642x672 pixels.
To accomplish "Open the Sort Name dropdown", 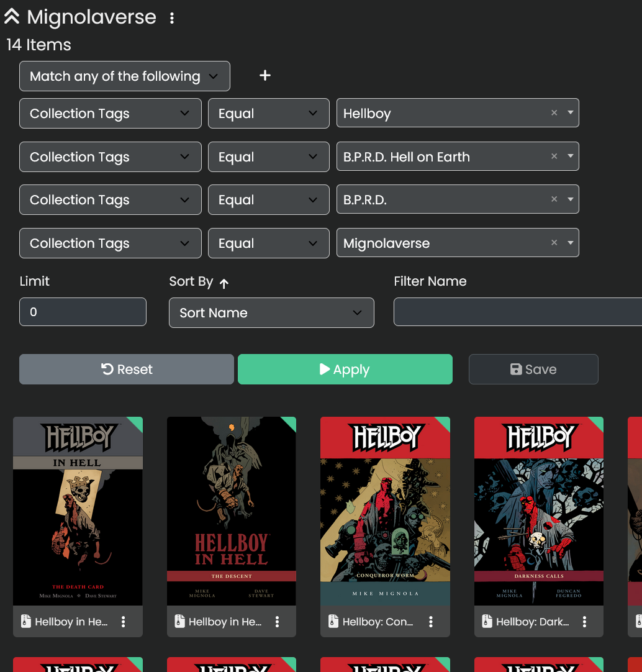I will point(271,313).
